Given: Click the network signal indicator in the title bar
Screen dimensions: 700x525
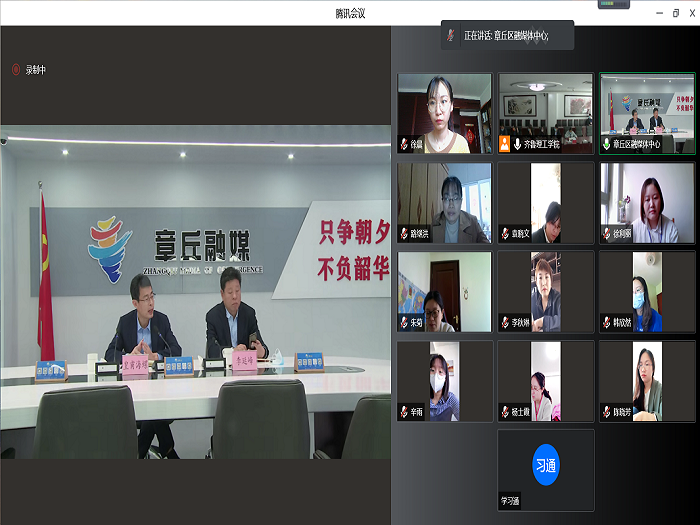Looking at the screenshot, I should point(613,5).
